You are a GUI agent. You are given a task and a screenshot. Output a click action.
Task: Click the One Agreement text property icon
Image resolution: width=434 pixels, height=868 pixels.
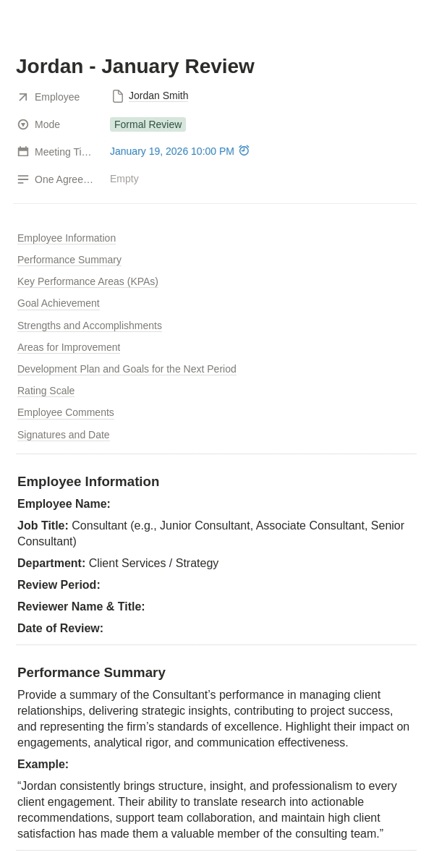[23, 179]
